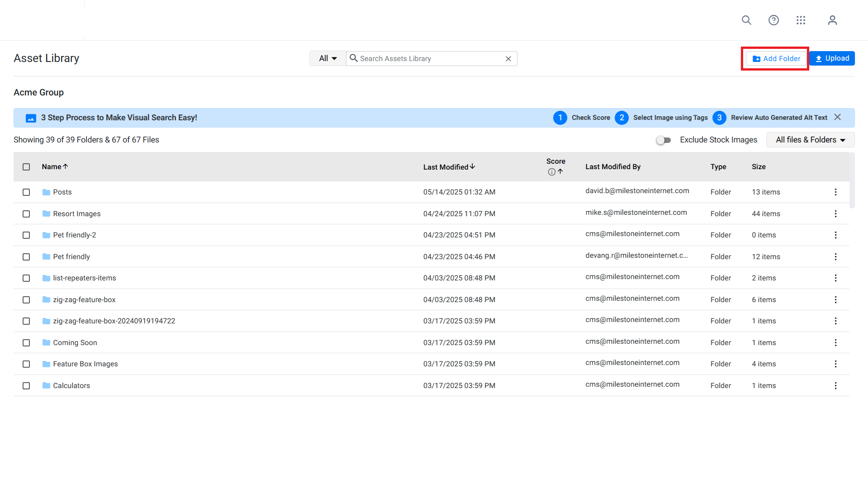Viewport: 868px width, 488px height.
Task: Click date 05/14/2025 01:32 AM
Action: 459,192
